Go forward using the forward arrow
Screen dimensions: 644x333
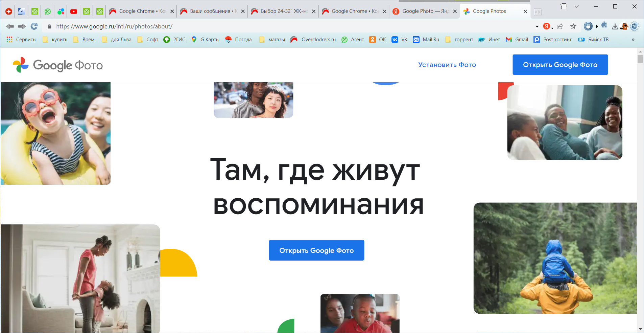22,26
